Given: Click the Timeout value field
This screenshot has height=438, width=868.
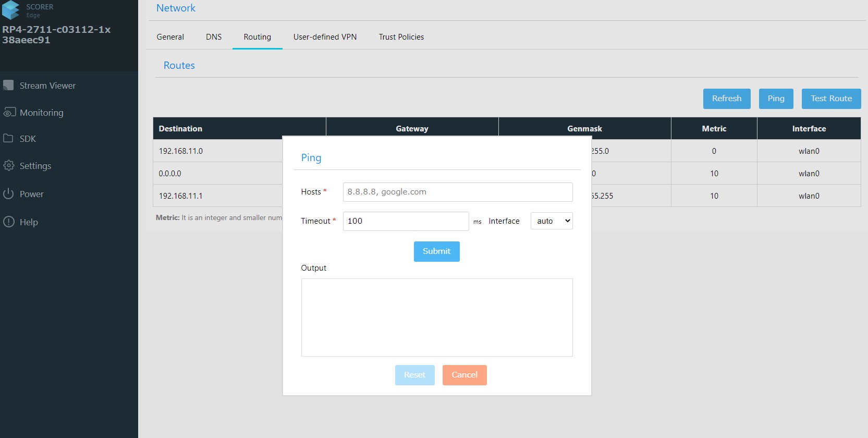Looking at the screenshot, I should tap(405, 221).
